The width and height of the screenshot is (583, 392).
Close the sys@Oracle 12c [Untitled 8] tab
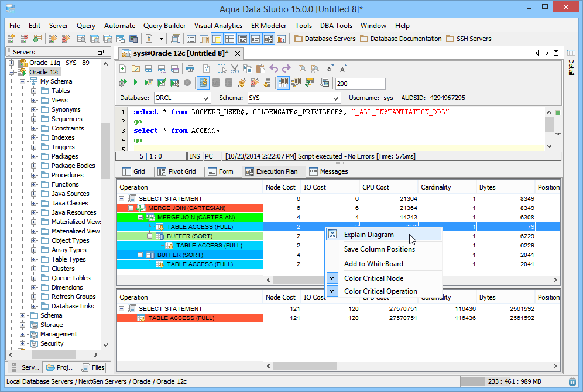pos(237,53)
